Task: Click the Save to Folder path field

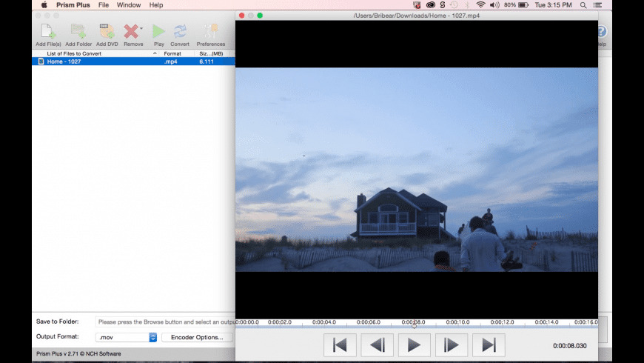Action: (164, 322)
